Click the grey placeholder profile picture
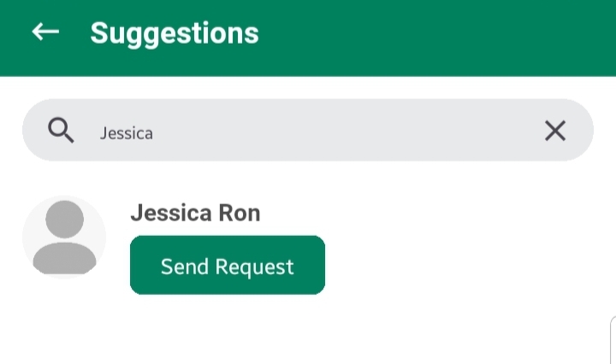This screenshot has width=616, height=364. tap(64, 237)
